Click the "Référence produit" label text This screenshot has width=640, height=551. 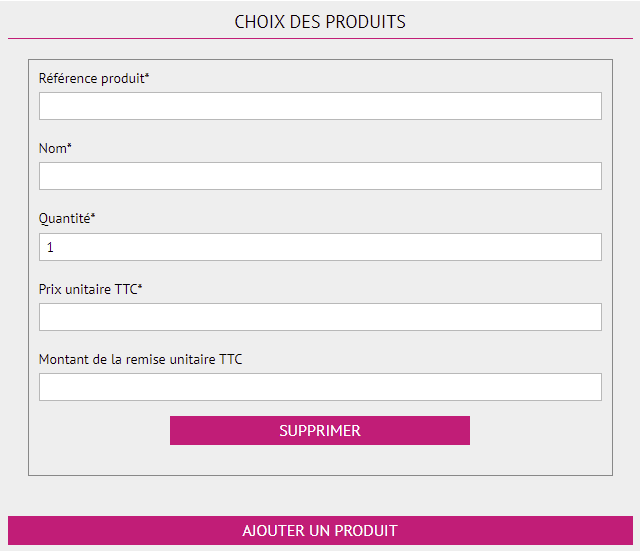click(x=91, y=78)
